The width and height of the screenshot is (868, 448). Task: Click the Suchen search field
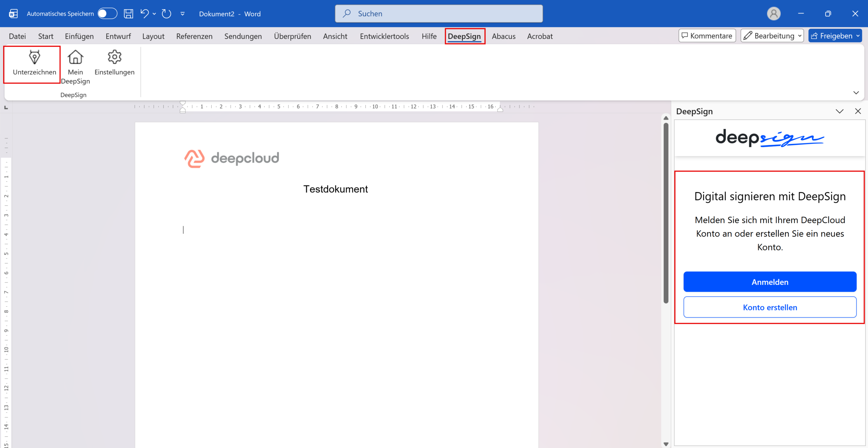439,14
